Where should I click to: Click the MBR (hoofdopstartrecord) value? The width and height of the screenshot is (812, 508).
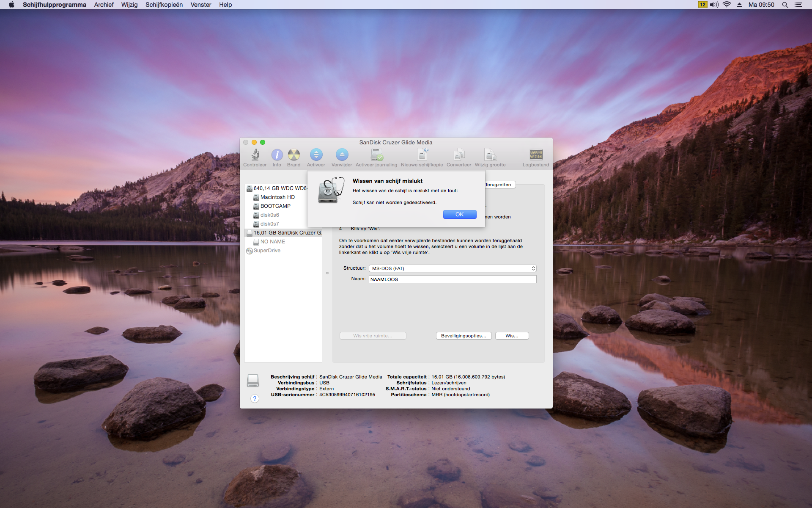(x=461, y=395)
